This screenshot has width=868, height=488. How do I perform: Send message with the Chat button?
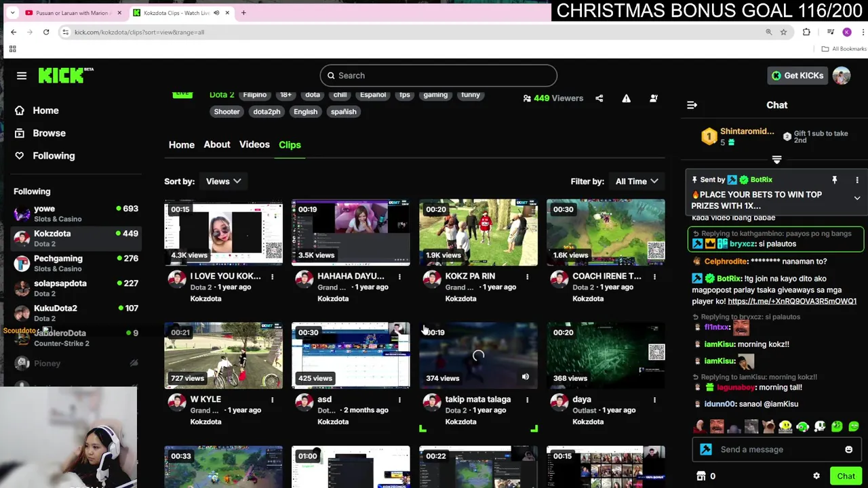point(846,476)
